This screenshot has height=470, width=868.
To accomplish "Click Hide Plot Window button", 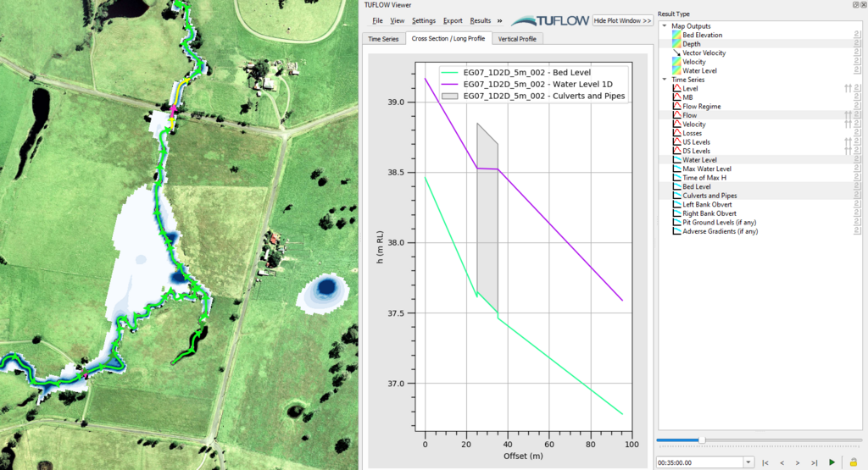I will point(622,20).
